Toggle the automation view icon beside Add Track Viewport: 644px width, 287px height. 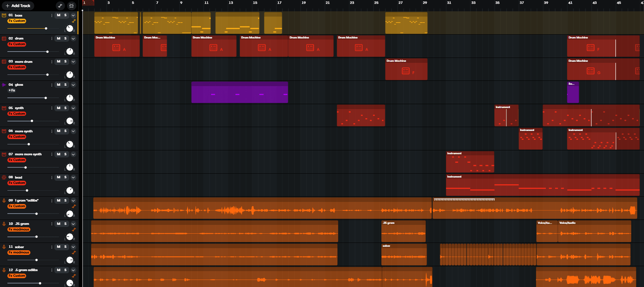tap(60, 6)
